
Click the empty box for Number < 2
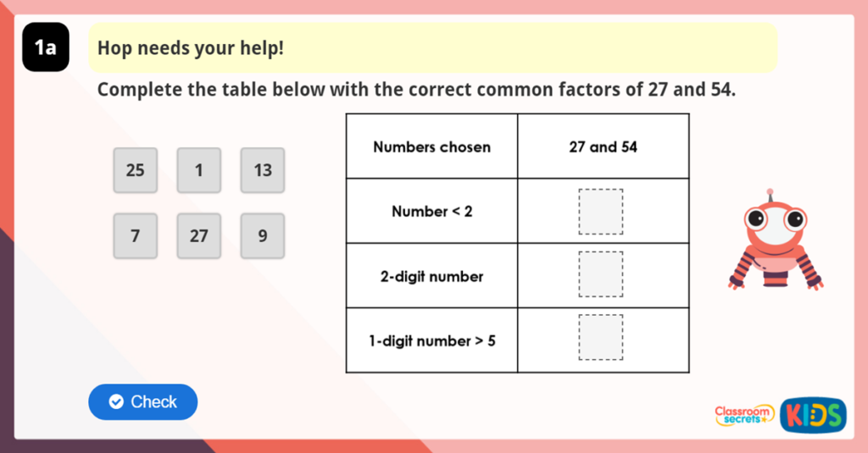pos(601,212)
